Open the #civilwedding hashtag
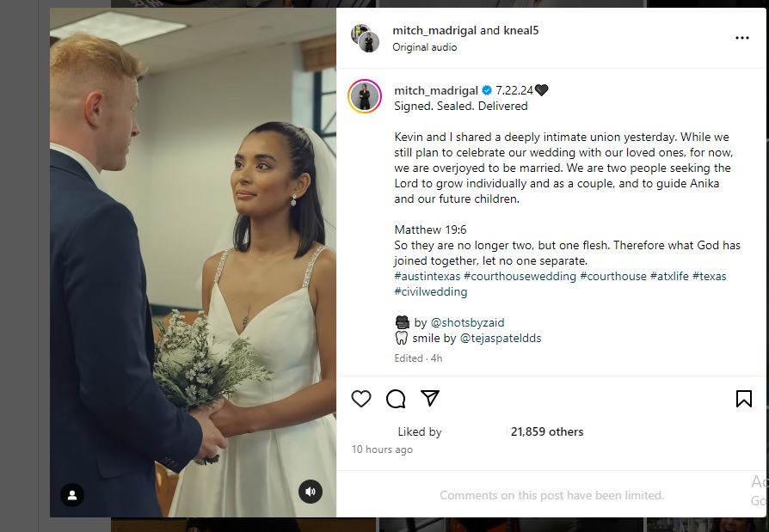The width and height of the screenshot is (769, 532). coord(430,292)
